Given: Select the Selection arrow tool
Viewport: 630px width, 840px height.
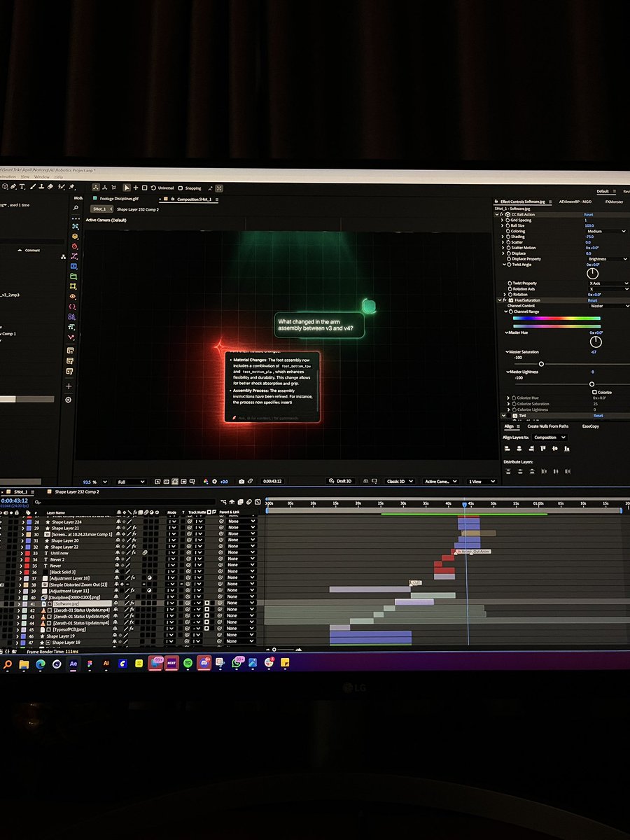Looking at the screenshot, I should coord(127,188).
